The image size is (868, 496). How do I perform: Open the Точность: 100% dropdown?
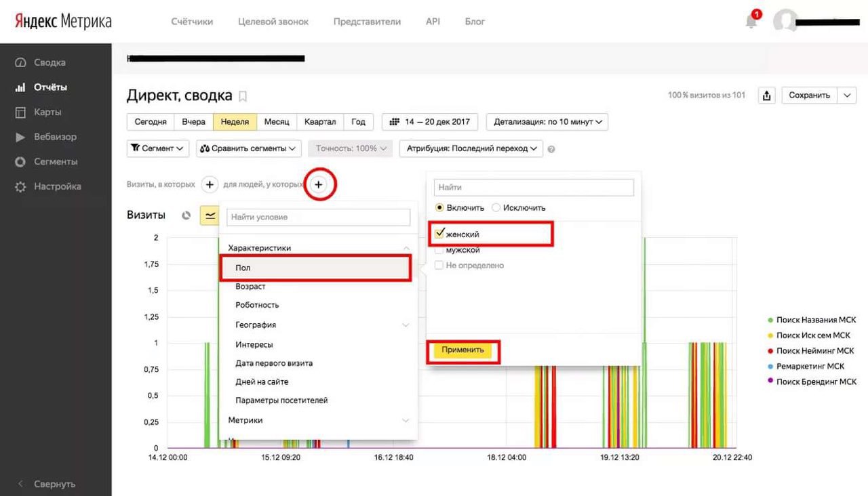click(x=350, y=148)
